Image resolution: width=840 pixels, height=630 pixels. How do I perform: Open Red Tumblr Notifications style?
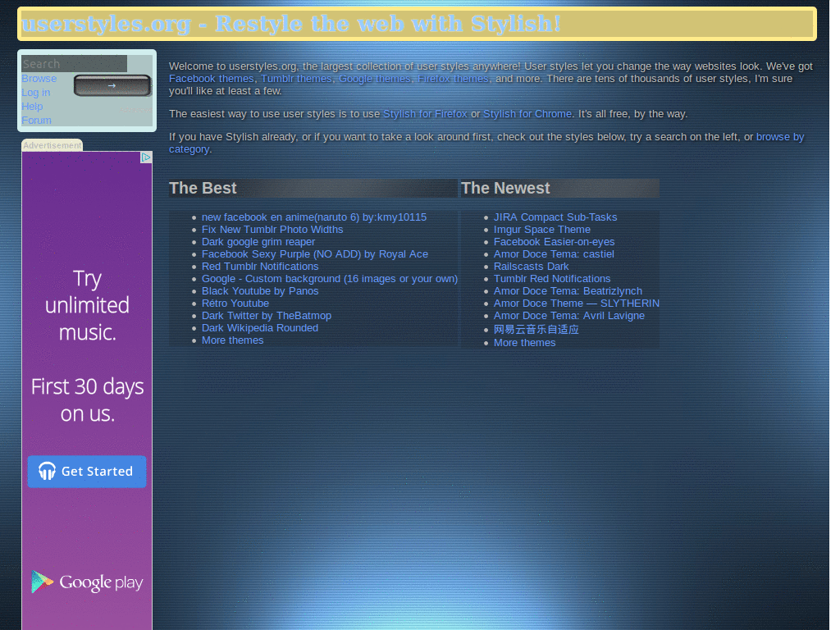[x=260, y=267]
